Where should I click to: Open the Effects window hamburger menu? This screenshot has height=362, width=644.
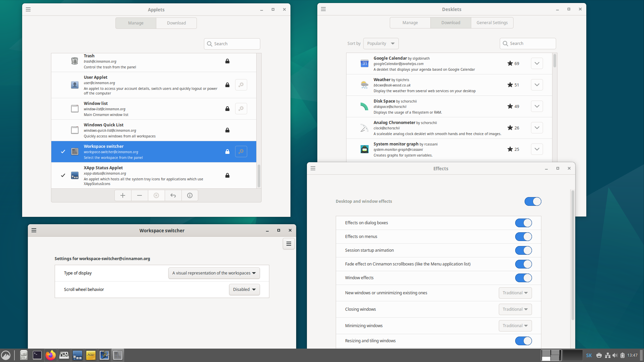tap(313, 168)
